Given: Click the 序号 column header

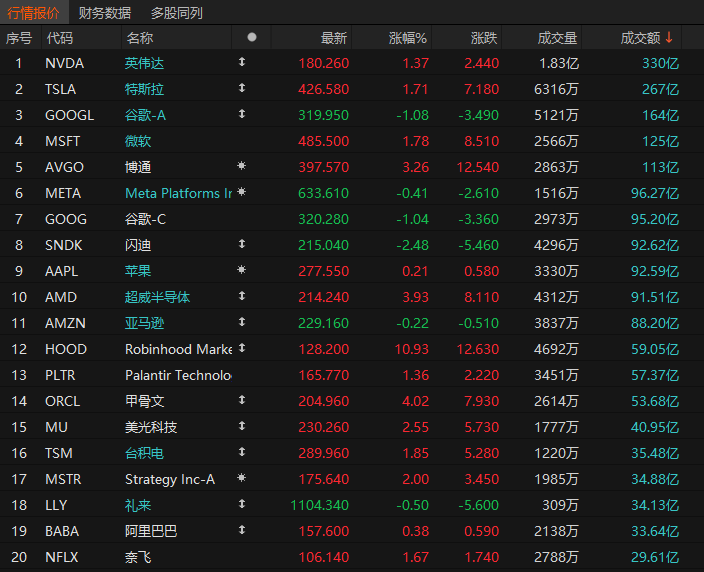Looking at the screenshot, I should 19,38.
